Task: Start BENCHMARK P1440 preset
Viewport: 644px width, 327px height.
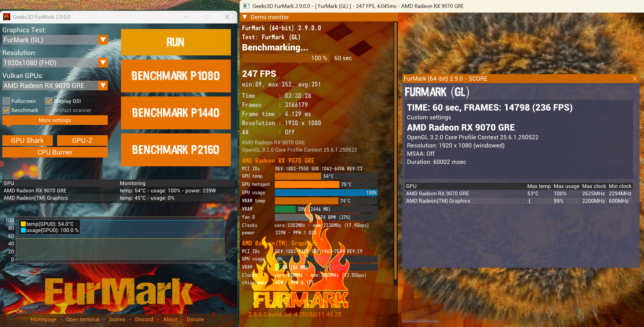Action: point(176,113)
